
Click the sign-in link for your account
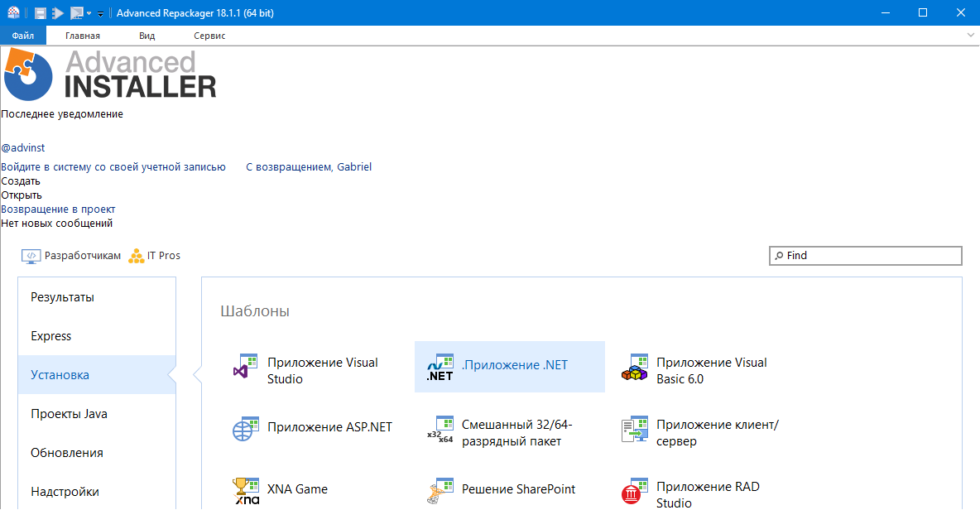point(113,166)
